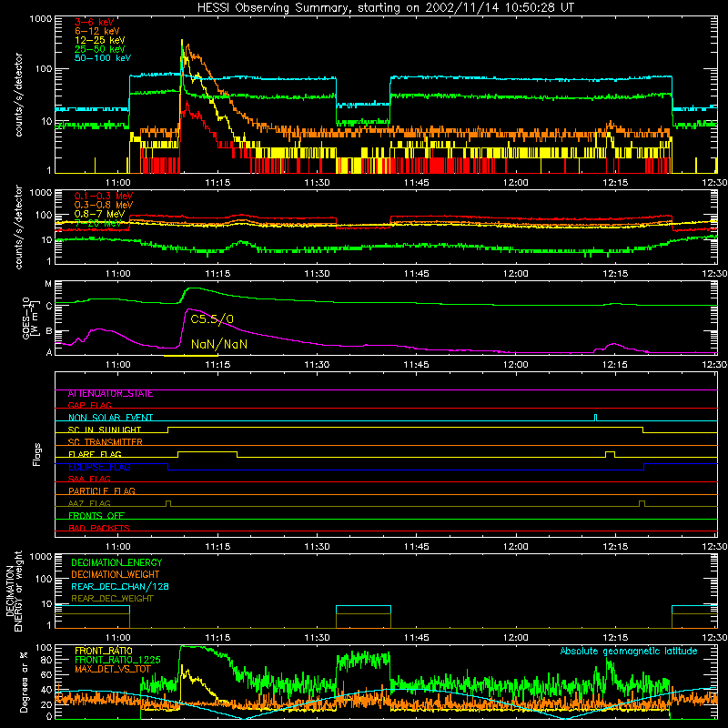Click the M class tick on GOES axis

(48, 284)
